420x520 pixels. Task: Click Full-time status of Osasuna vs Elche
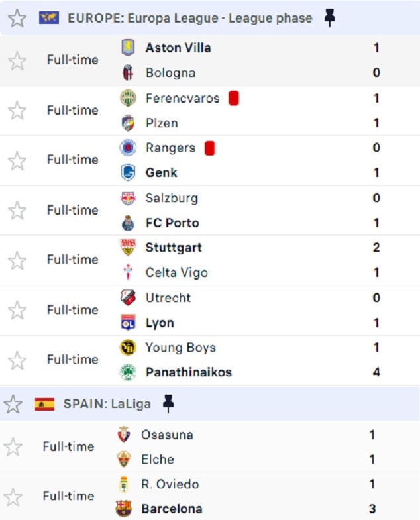(x=68, y=447)
